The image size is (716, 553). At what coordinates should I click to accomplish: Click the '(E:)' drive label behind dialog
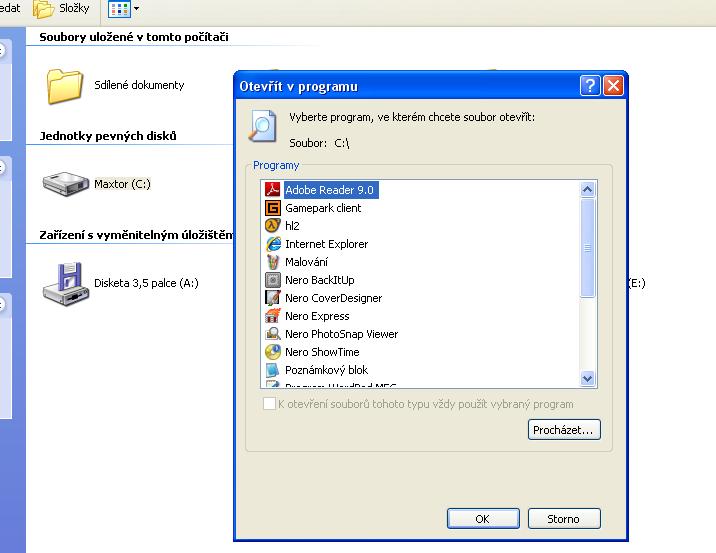tap(637, 283)
